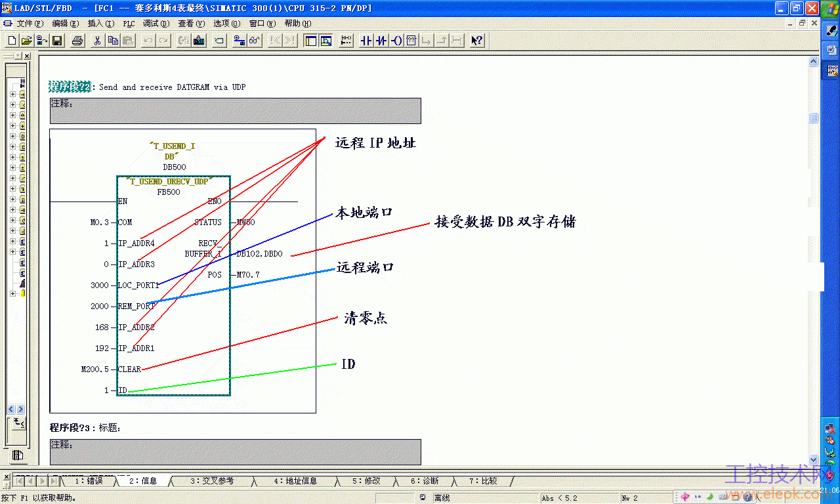Cut selection with the scissors icon
This screenshot has width=840, height=504.
[x=97, y=41]
